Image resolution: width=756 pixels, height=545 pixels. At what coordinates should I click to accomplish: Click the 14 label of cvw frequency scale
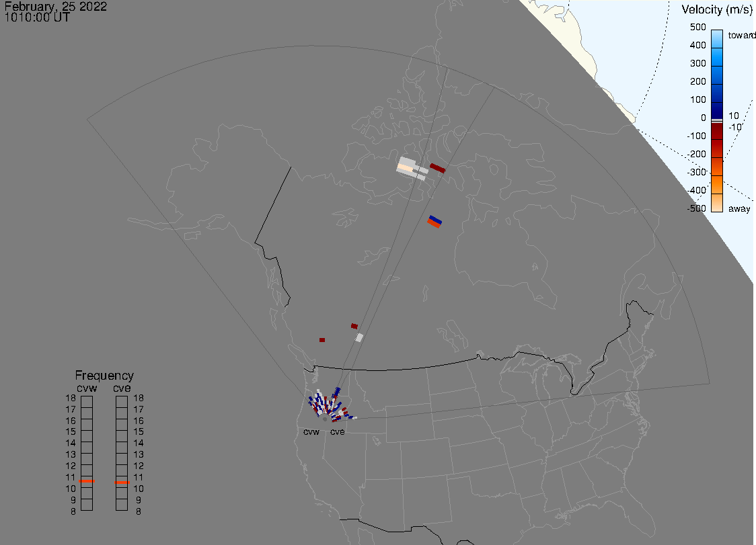[x=71, y=444]
